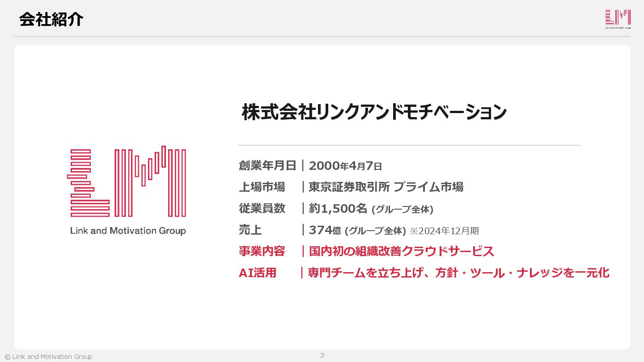Click the red label AI活用
The height and width of the screenshot is (362, 644).
tap(258, 273)
